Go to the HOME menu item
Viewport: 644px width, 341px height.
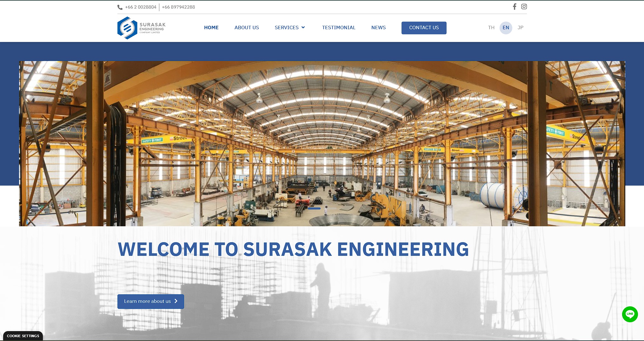tap(211, 28)
